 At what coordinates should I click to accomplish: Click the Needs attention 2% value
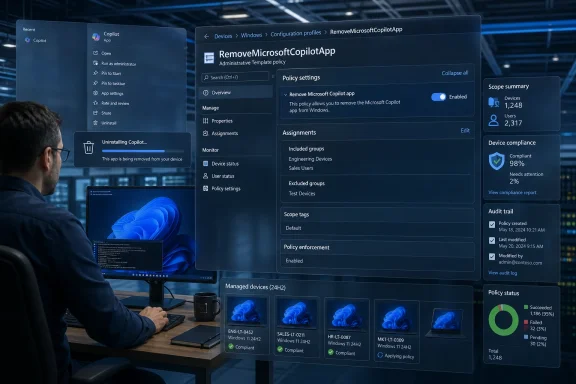point(514,181)
